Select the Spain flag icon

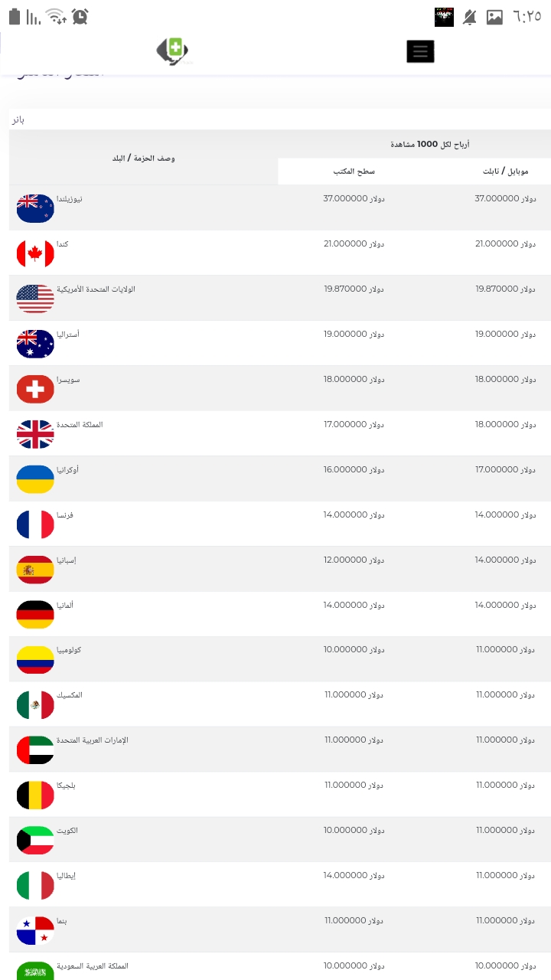click(35, 570)
